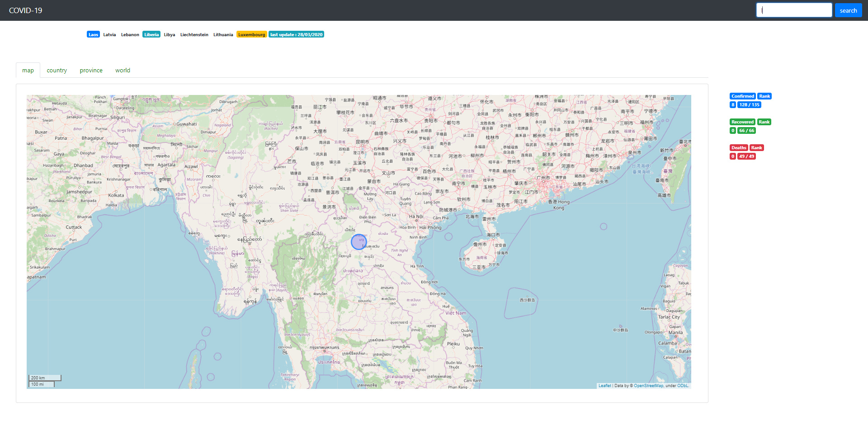868x421 pixels.
Task: Click the Deaths badge
Action: (x=739, y=147)
